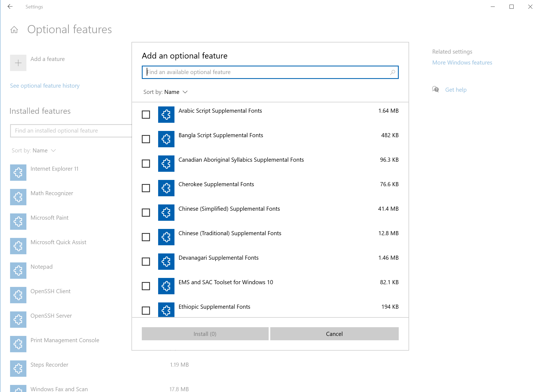This screenshot has width=540, height=392.
Task: Click the Get help chat icon
Action: coord(435,90)
